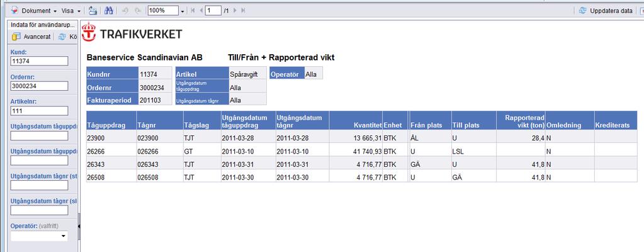Open the Find binoculars tool
644x252 pixels.
[108, 11]
